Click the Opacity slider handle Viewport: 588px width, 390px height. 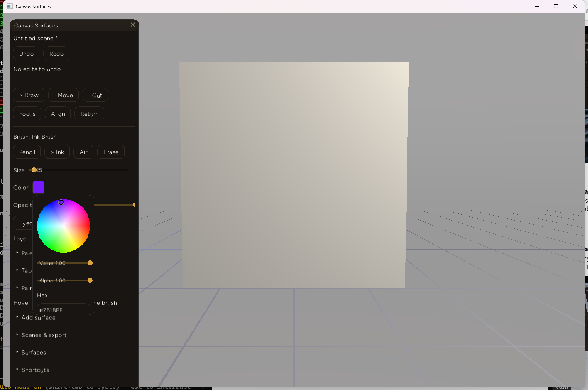pos(134,205)
